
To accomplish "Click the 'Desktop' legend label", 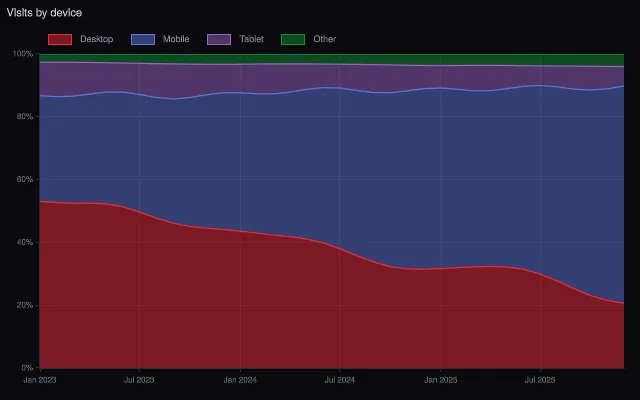I will 97,39.
